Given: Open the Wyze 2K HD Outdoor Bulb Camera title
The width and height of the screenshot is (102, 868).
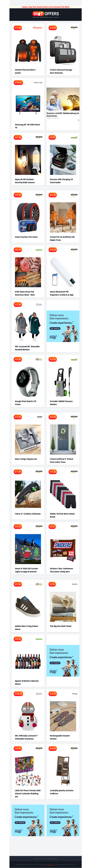Looking at the screenshot, I should click(x=25, y=181).
